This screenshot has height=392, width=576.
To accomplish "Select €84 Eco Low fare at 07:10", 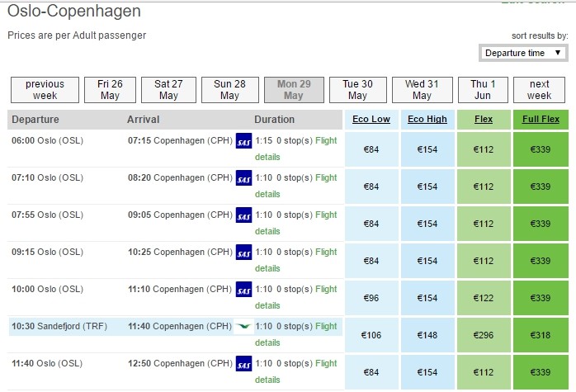I will [371, 187].
